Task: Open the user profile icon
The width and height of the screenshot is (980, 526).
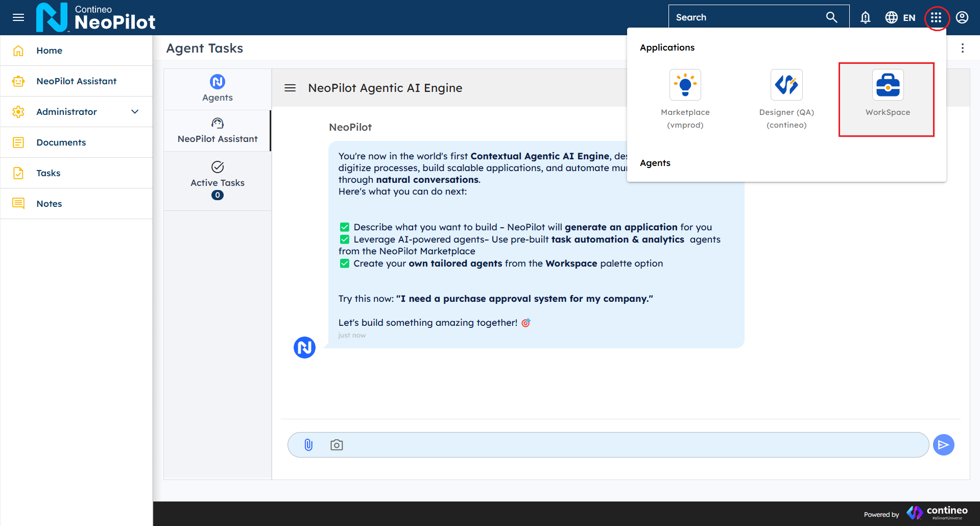Action: point(962,18)
